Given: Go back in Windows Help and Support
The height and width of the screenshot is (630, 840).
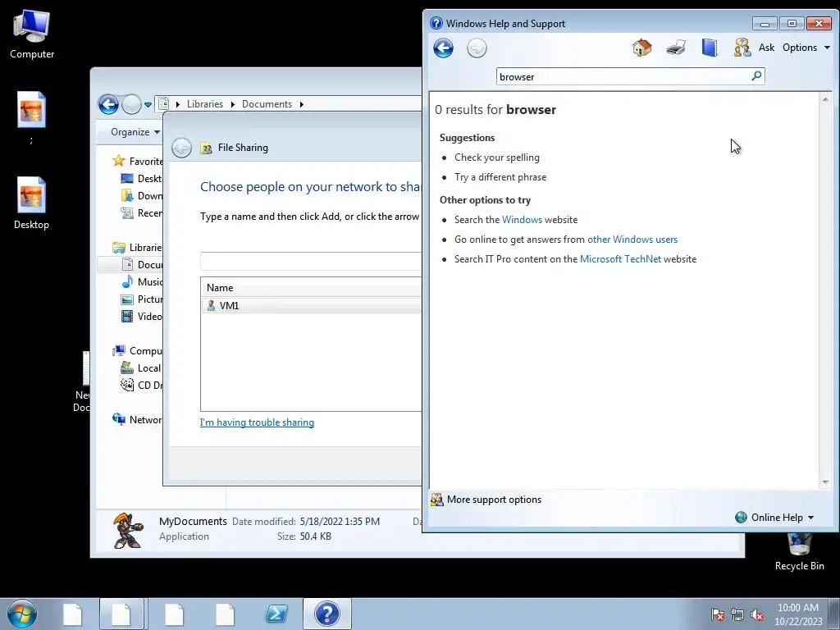Looking at the screenshot, I should tap(443, 48).
